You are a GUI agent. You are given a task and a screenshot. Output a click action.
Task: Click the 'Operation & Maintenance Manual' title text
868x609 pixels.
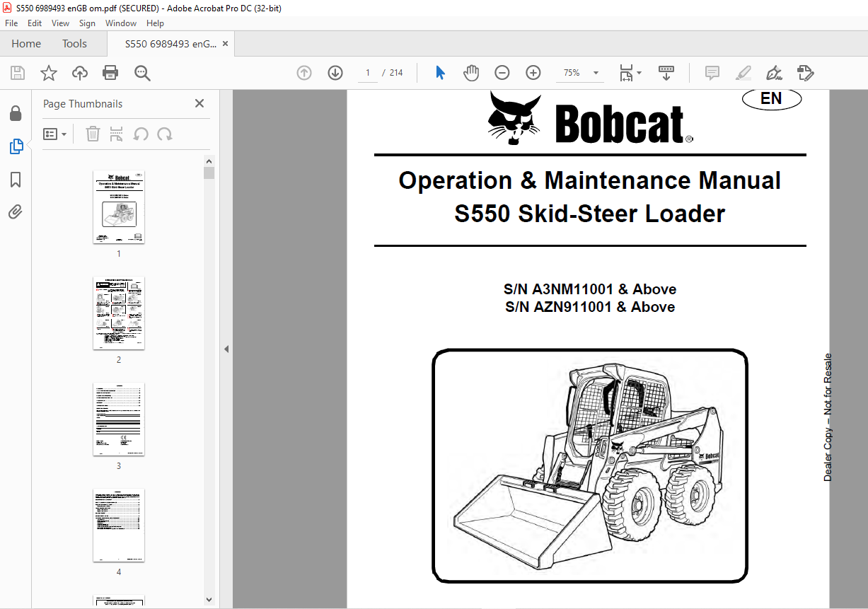[x=589, y=180]
